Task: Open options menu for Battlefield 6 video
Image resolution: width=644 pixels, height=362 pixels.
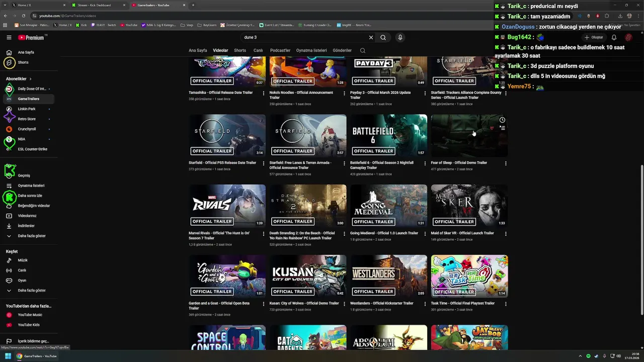Action: coord(425,163)
